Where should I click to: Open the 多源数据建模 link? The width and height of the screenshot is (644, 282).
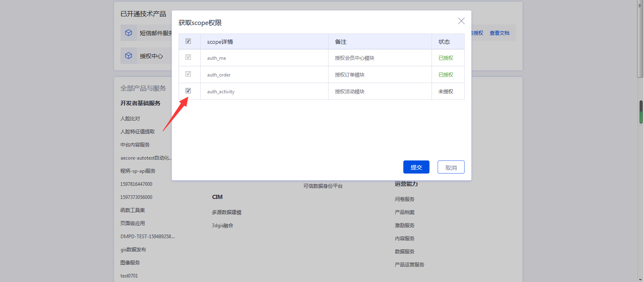[226, 212]
